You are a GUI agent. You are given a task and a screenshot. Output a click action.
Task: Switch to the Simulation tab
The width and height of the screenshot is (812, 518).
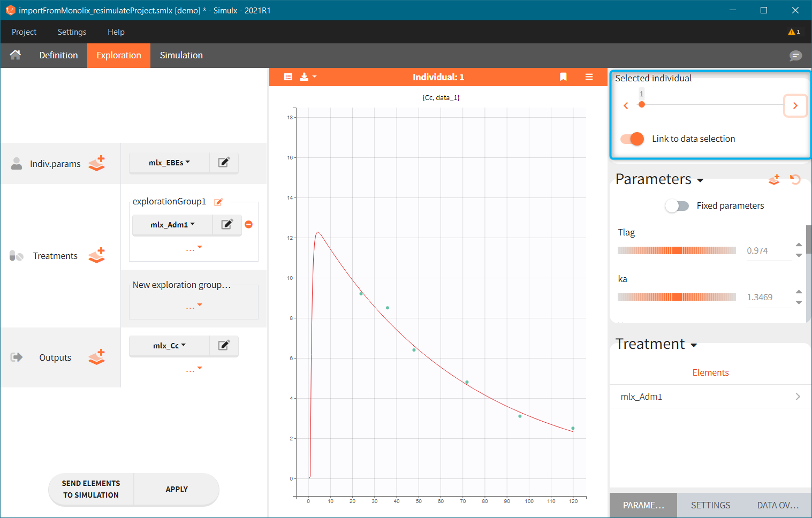(x=181, y=56)
